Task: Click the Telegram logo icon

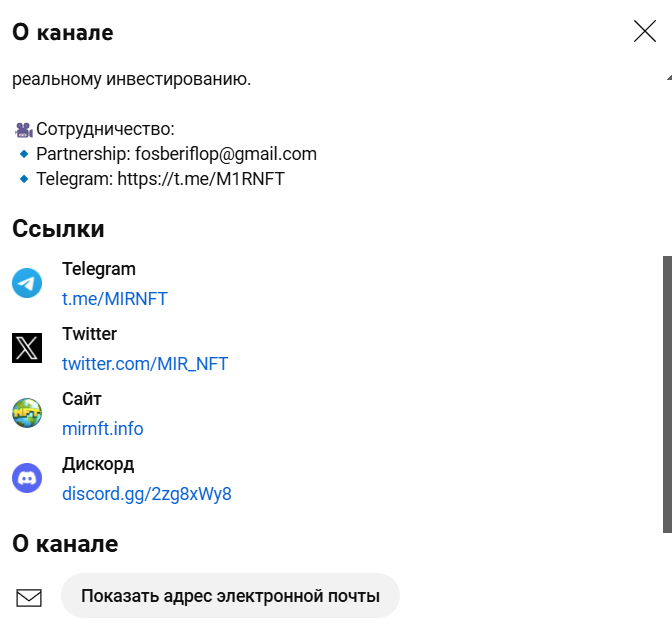Action: tap(27, 283)
